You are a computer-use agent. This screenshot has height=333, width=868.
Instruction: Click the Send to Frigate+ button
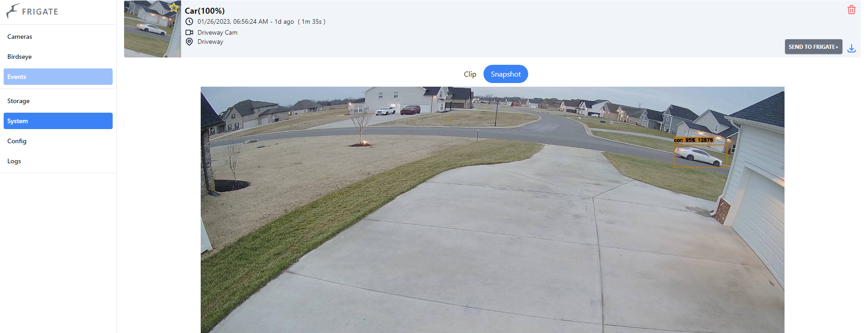(x=813, y=47)
